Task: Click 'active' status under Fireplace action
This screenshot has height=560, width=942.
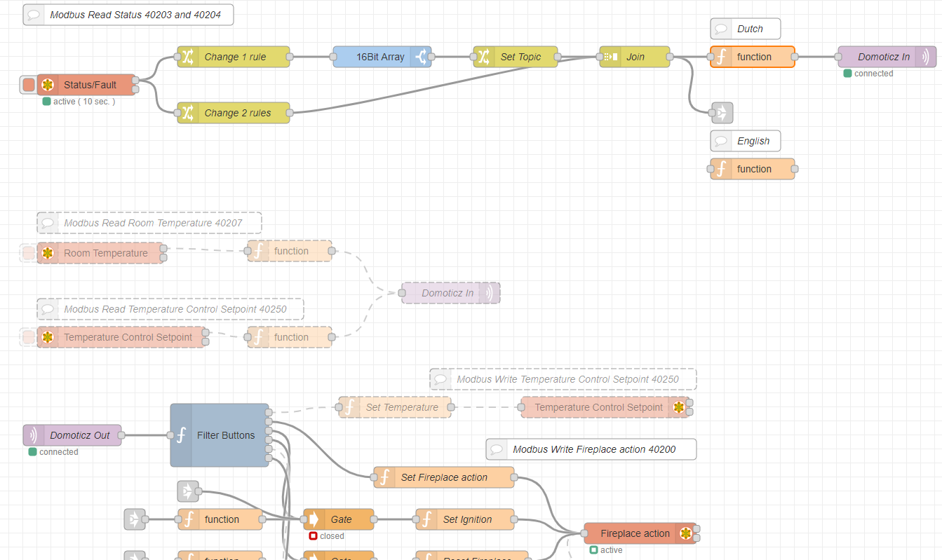Action: coord(612,550)
